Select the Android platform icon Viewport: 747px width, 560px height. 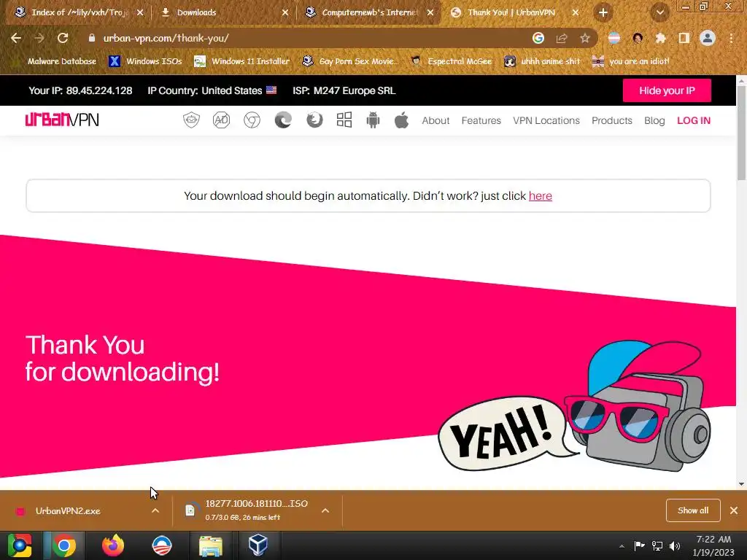(x=373, y=120)
